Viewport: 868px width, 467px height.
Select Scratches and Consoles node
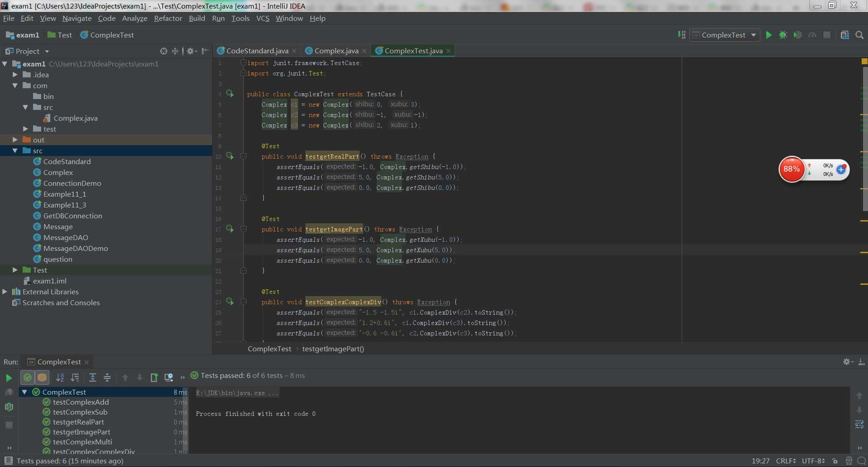point(61,302)
